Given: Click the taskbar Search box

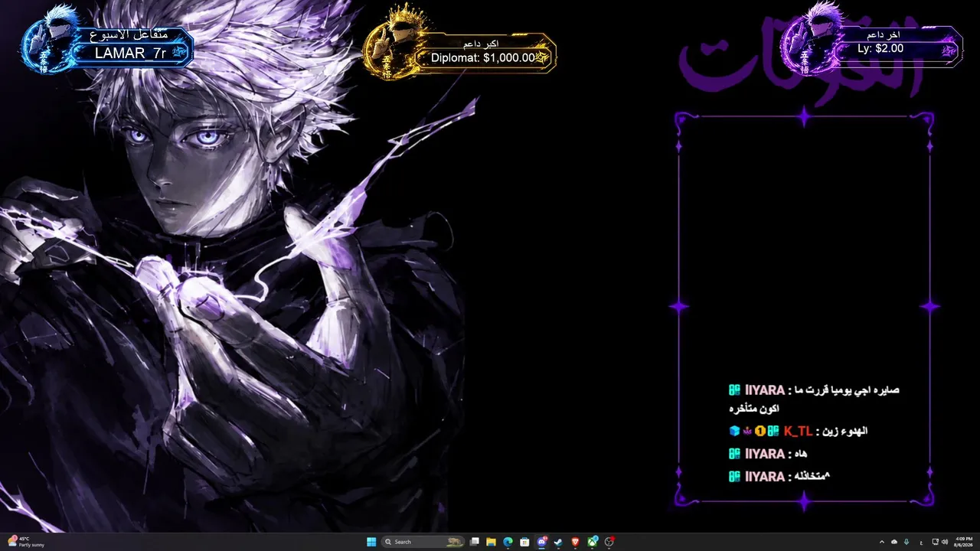Looking at the screenshot, I should 423,542.
